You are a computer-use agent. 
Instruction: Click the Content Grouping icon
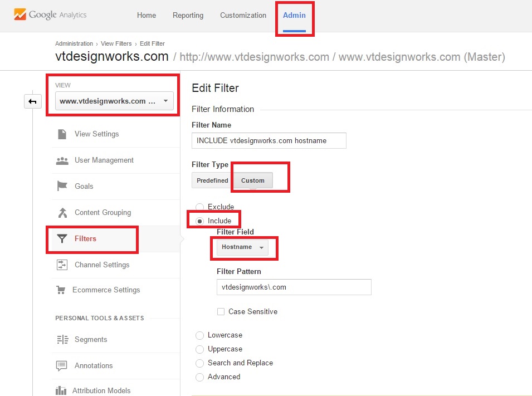click(x=62, y=213)
